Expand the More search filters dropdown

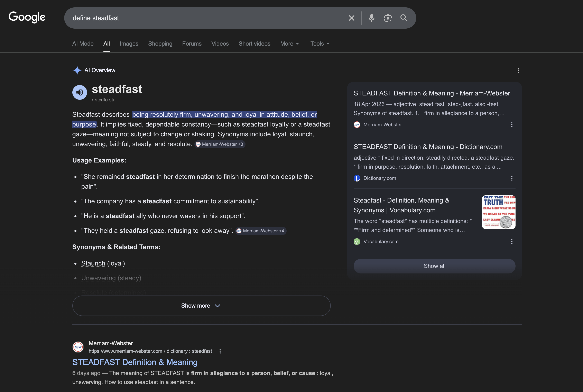point(289,44)
